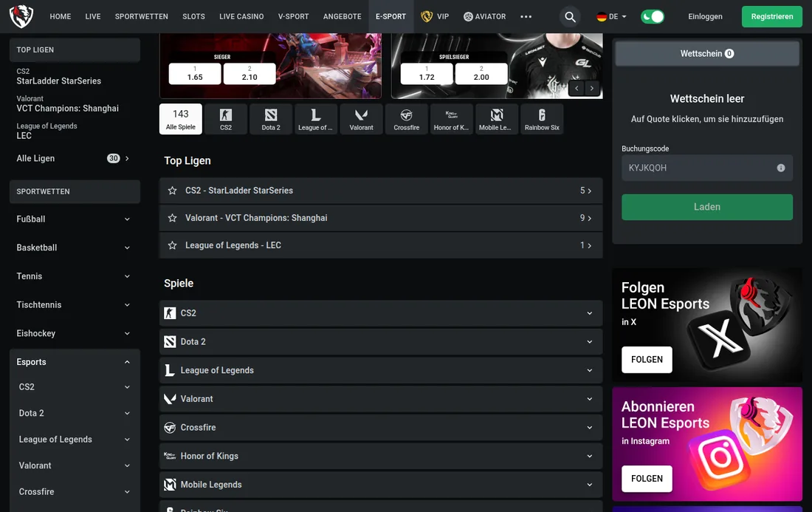Expand Dota 2 under Esports in sidebar
Screen dimensions: 812x512
pos(75,413)
